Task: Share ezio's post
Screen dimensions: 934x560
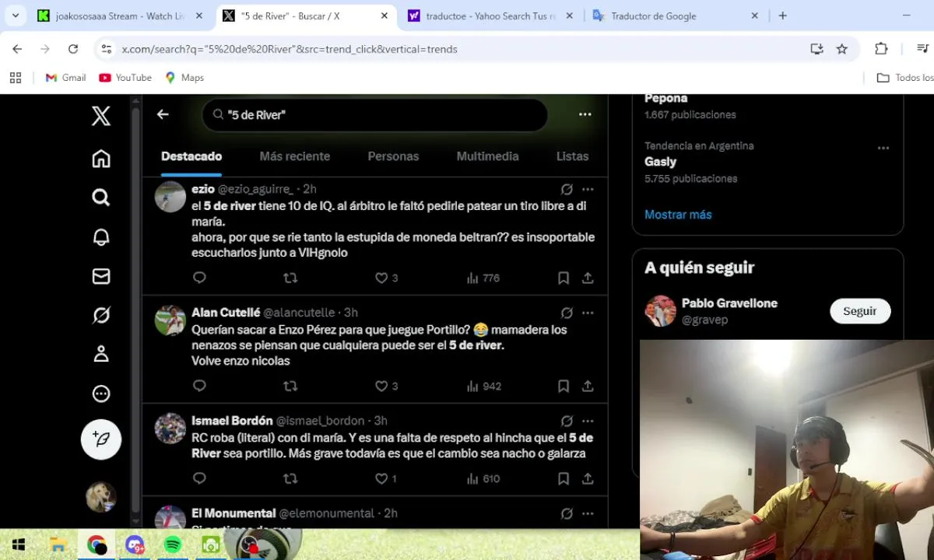Action: pyautogui.click(x=588, y=278)
